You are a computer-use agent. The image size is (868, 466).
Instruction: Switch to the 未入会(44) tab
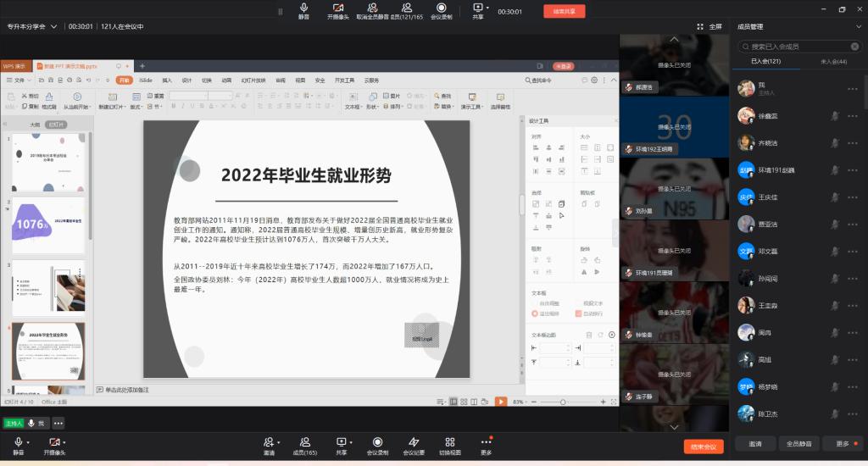833,62
